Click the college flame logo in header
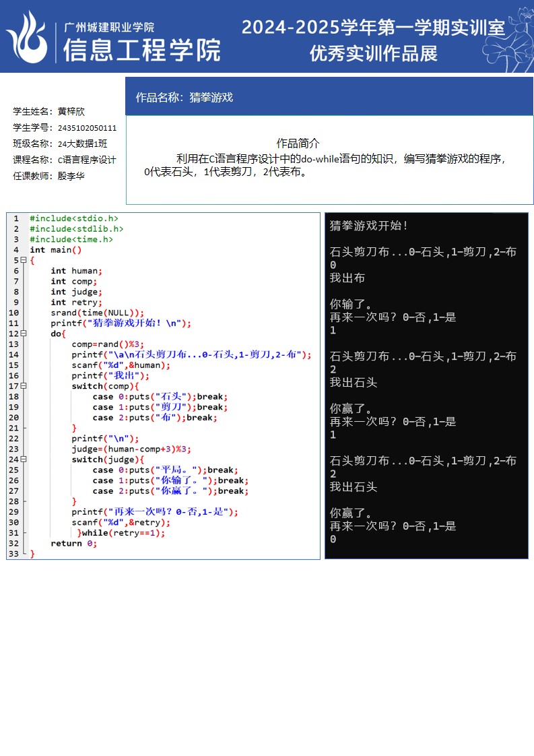This screenshot has height=756, width=534. 28,36
